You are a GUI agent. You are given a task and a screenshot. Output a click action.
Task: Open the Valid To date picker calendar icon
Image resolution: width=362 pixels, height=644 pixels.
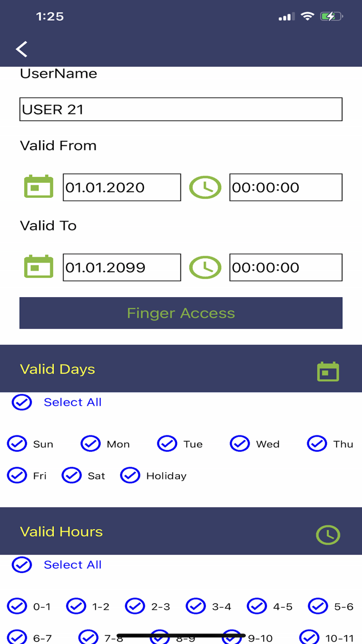point(38,267)
